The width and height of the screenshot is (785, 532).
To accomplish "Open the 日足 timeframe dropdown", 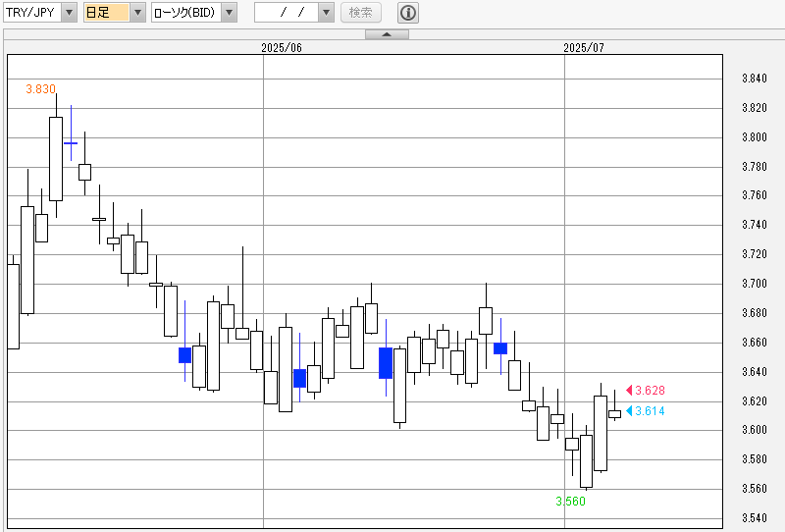I will coord(137,13).
